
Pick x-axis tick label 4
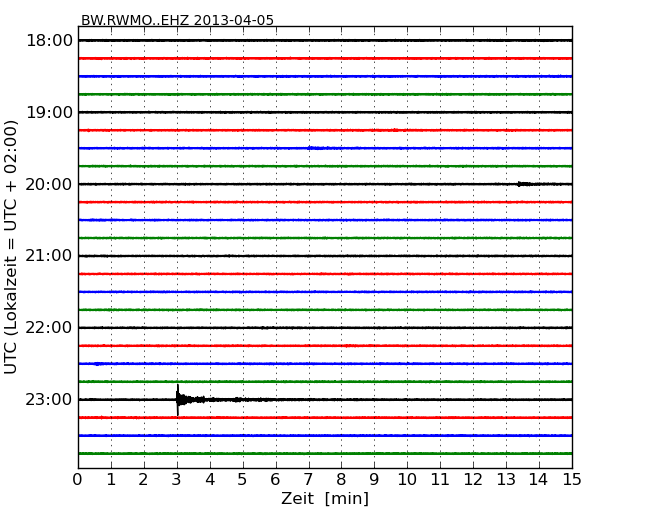(210, 479)
